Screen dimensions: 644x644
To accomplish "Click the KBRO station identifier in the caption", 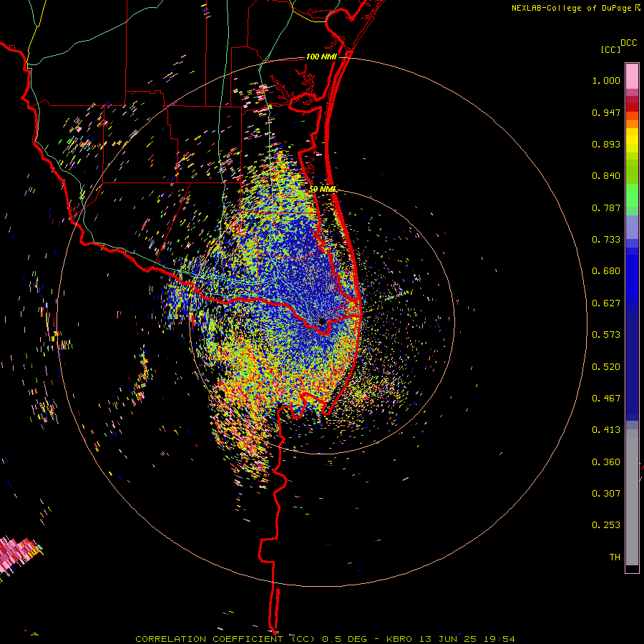I will click(x=399, y=639).
